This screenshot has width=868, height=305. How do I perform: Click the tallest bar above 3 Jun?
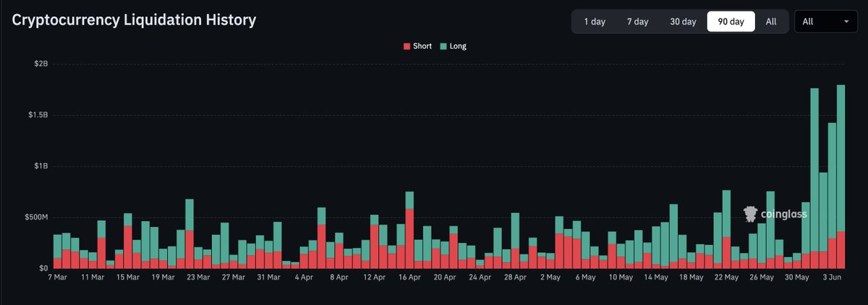pos(841,177)
